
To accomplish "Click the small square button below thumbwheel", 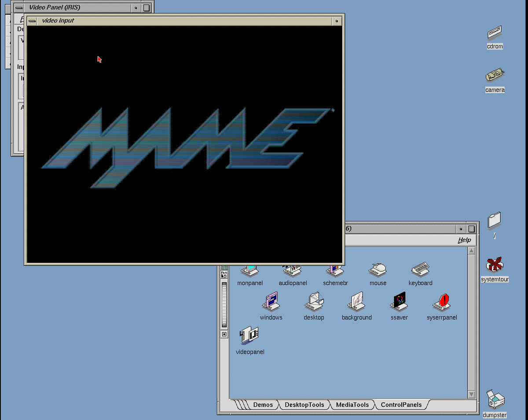I will [x=224, y=334].
